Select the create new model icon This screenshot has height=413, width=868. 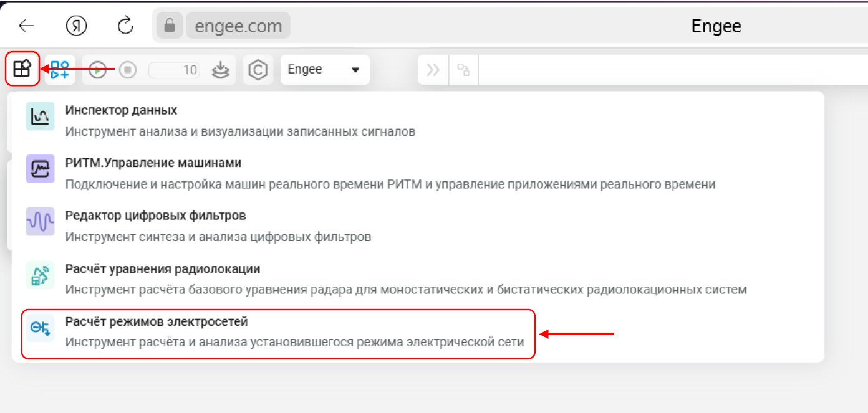click(59, 69)
